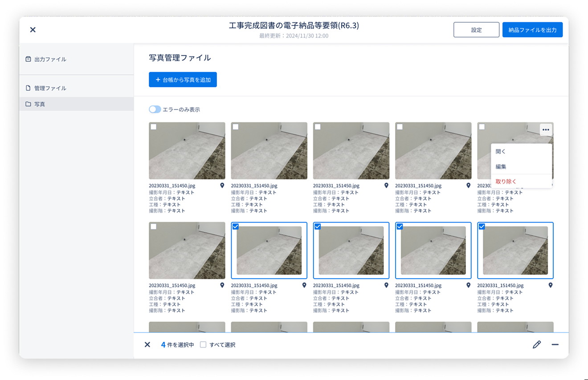Open the 写真 folder in sidebar

[40, 104]
